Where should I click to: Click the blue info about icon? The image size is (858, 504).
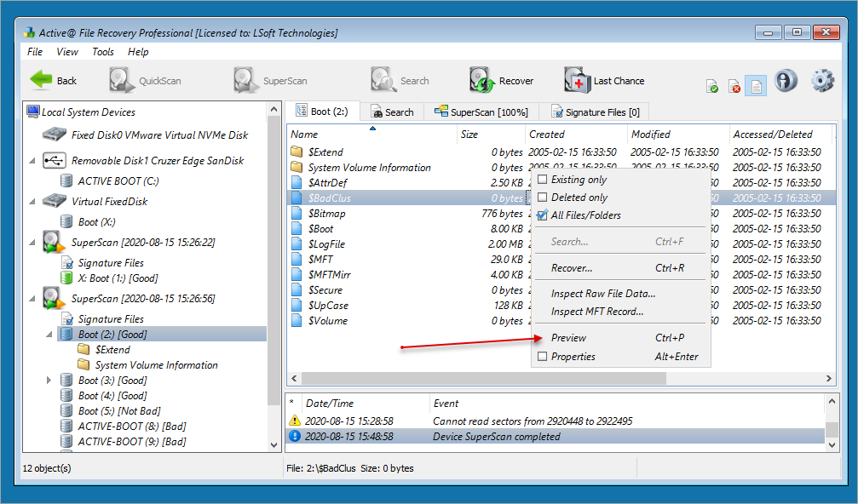click(786, 81)
